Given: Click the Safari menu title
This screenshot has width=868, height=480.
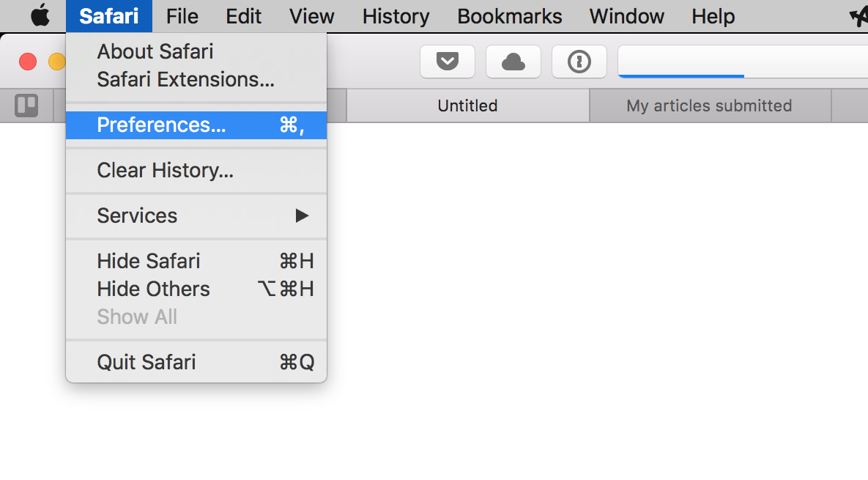Looking at the screenshot, I should point(109,16).
